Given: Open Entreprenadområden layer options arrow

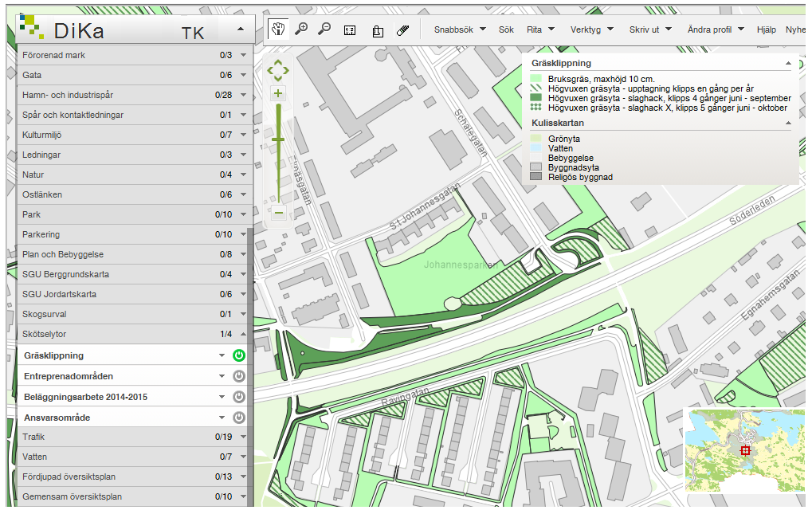Looking at the screenshot, I should 222,376.
